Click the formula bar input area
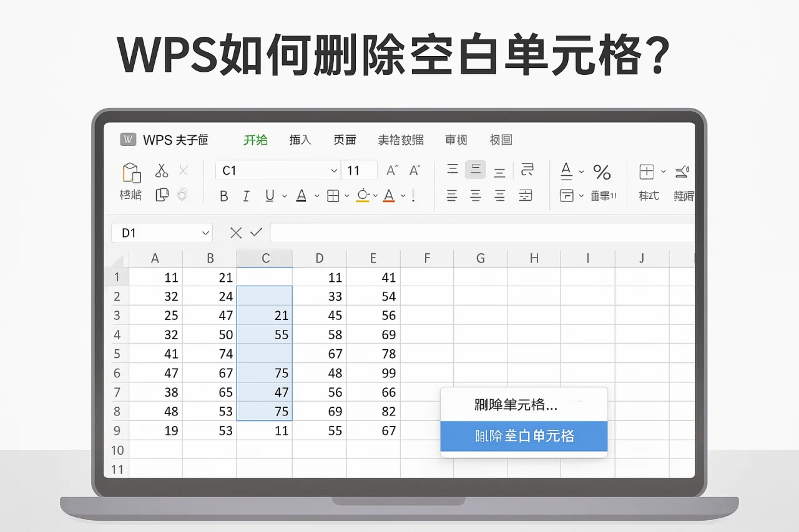 [481, 233]
